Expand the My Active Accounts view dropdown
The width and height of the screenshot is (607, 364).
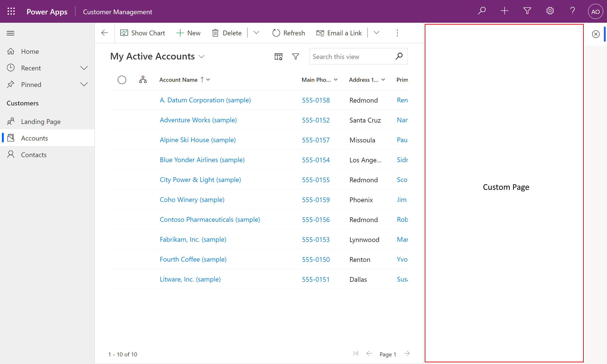[202, 56]
